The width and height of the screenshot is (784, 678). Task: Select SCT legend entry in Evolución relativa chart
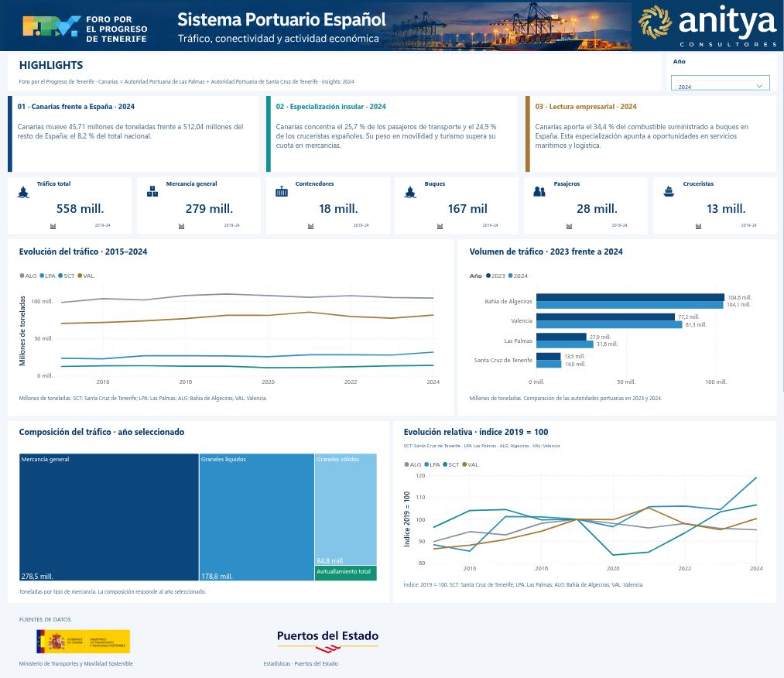click(x=451, y=464)
